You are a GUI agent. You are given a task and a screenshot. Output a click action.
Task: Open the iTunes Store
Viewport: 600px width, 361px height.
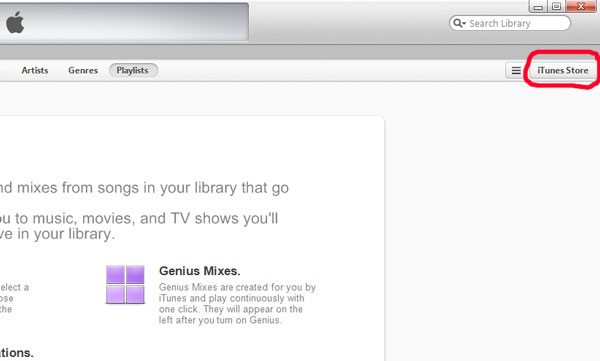pos(562,70)
